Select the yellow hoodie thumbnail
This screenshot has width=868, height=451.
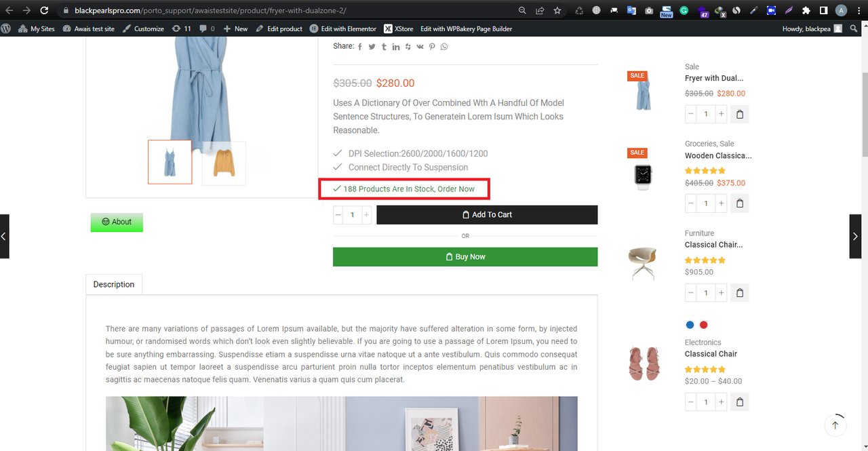[224, 163]
